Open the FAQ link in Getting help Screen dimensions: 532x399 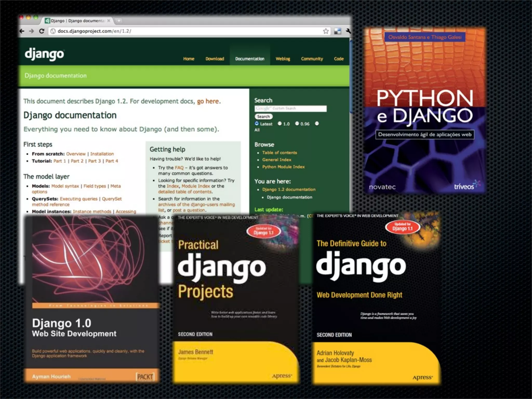[x=179, y=168]
